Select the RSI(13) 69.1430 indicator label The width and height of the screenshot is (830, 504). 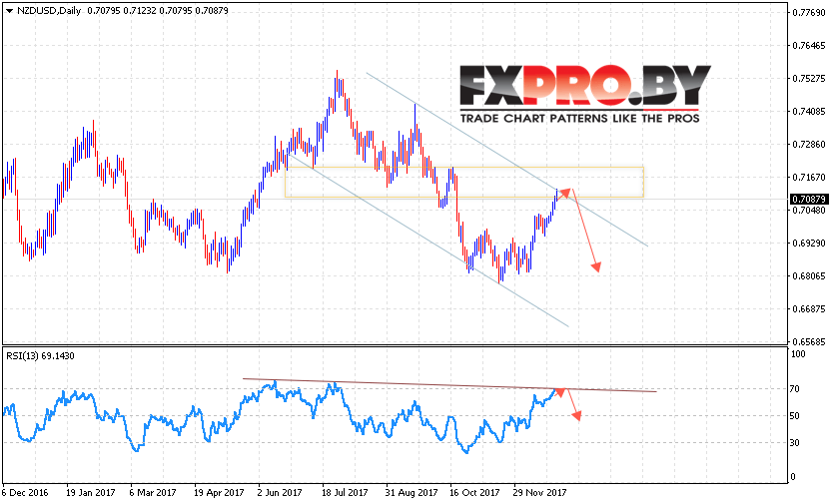pyautogui.click(x=40, y=356)
